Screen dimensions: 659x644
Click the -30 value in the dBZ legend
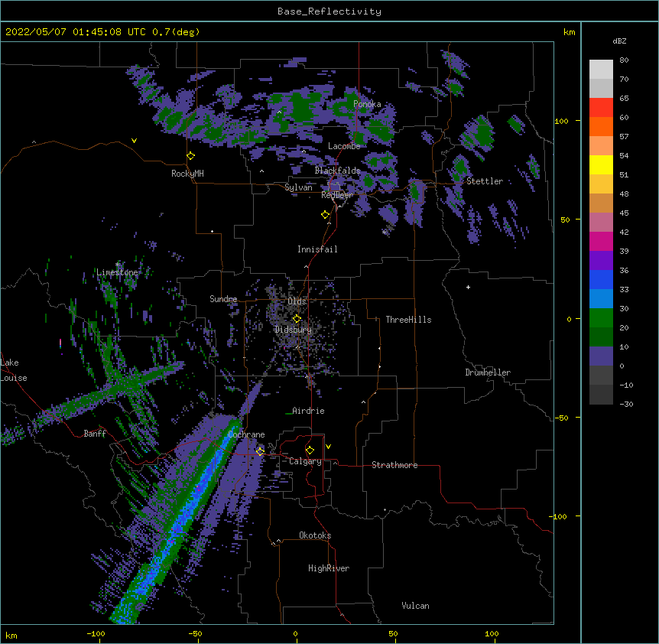point(626,405)
